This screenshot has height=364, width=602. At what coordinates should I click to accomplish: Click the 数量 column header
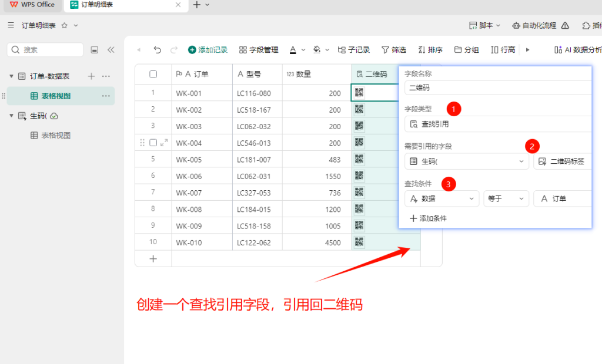(317, 74)
